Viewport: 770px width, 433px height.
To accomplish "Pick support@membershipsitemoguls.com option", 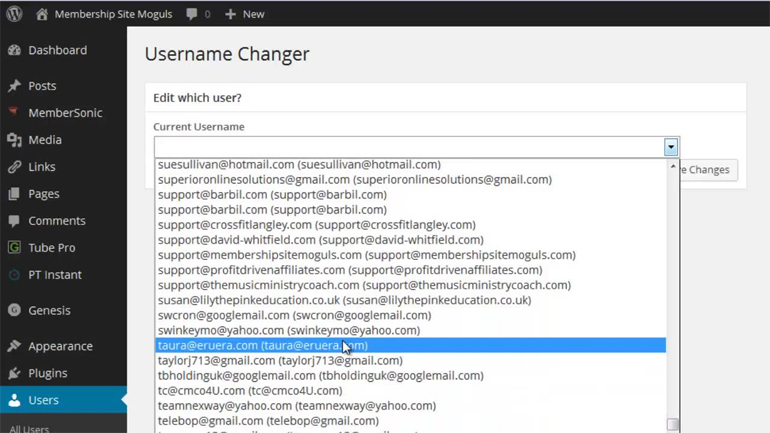I will pos(366,255).
